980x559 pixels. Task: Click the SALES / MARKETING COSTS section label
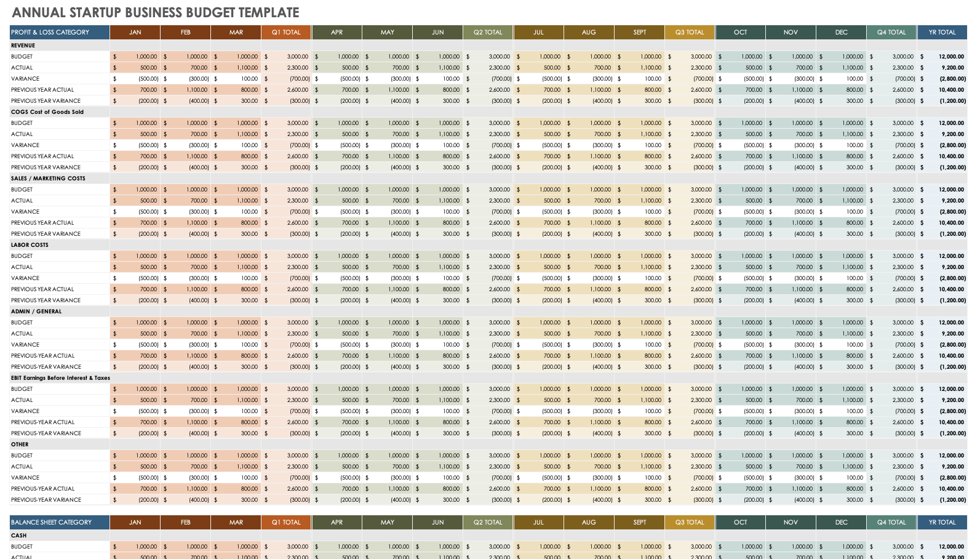[x=48, y=179]
